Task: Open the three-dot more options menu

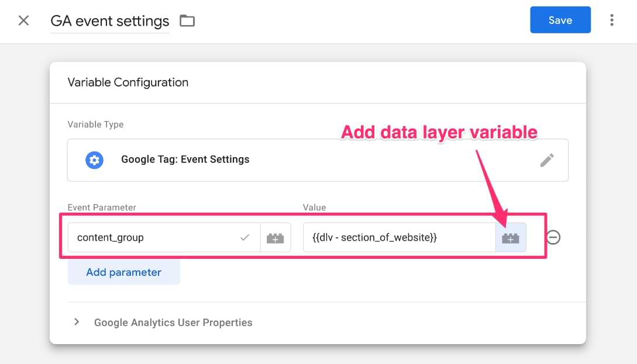Action: point(612,20)
